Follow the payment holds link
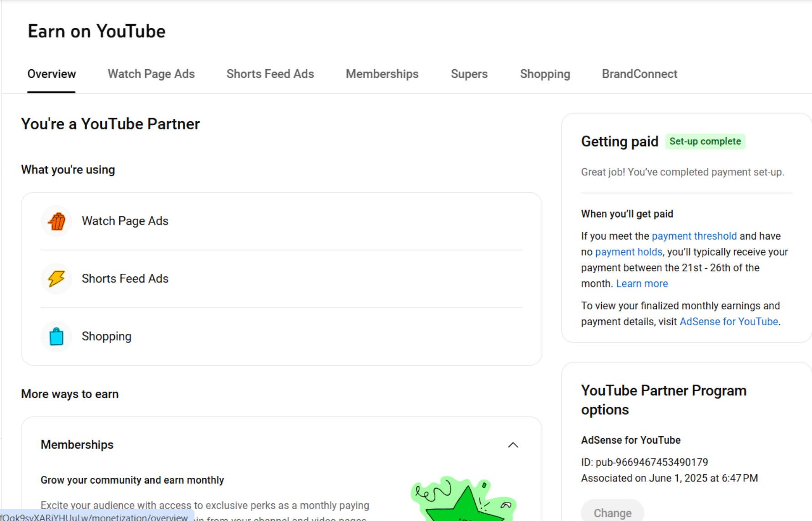This screenshot has height=521, width=812. pyautogui.click(x=629, y=252)
